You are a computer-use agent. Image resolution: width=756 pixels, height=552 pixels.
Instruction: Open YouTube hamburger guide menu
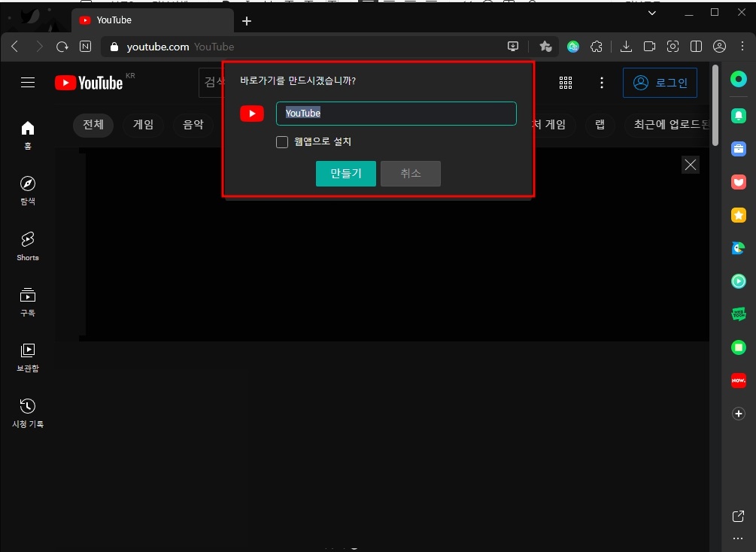point(28,83)
